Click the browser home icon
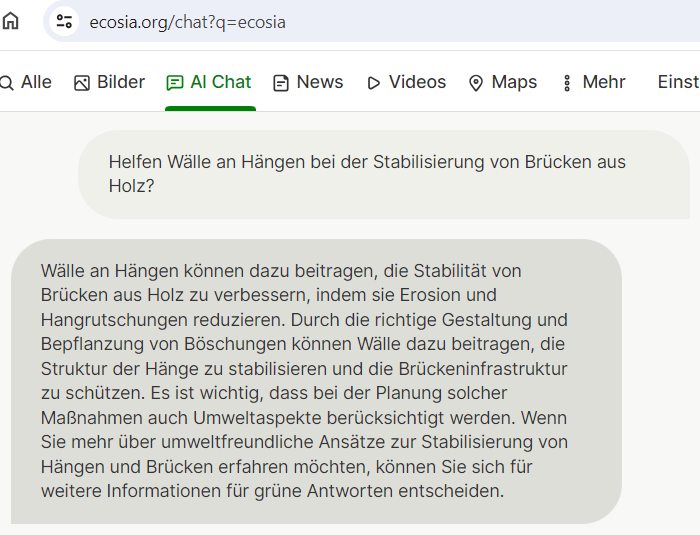The height and width of the screenshot is (535, 700). point(10,21)
